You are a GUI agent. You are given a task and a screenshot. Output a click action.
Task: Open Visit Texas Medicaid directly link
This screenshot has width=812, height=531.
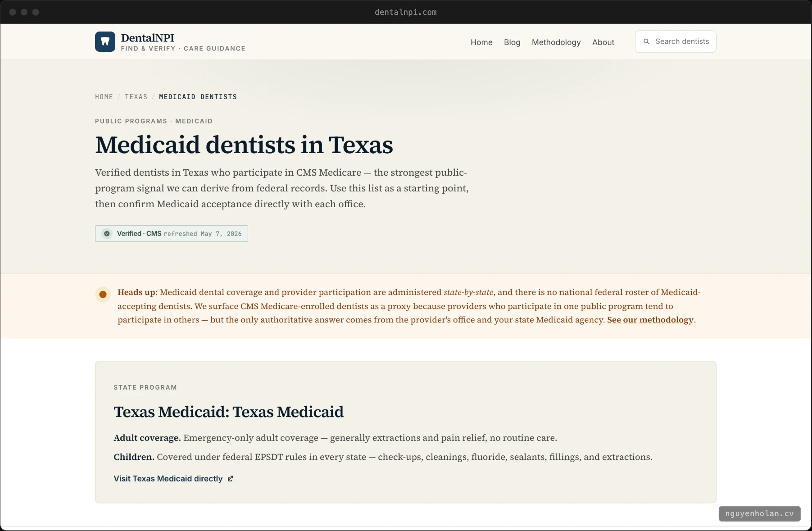(173, 479)
